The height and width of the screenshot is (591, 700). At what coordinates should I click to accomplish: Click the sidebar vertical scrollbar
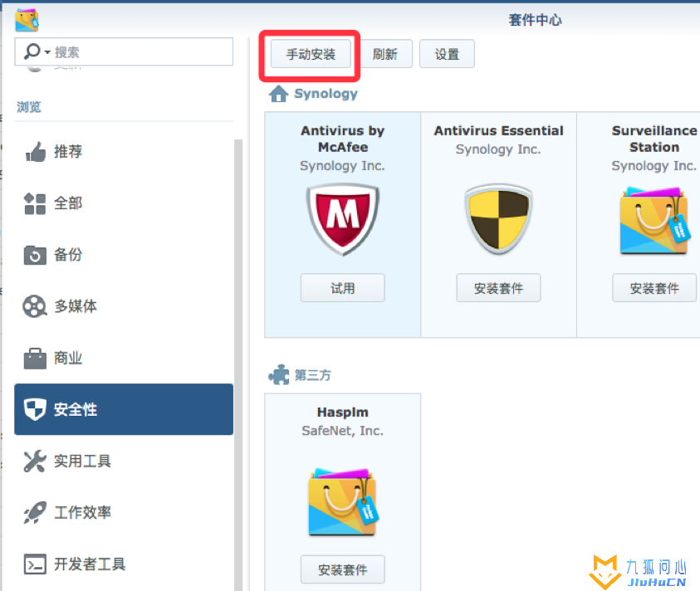click(x=238, y=364)
